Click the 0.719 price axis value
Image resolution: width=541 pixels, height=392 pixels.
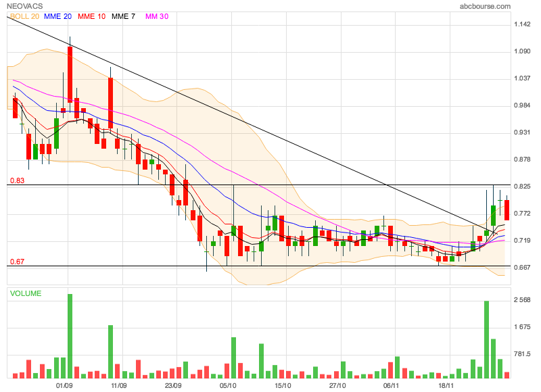pyautogui.click(x=522, y=241)
